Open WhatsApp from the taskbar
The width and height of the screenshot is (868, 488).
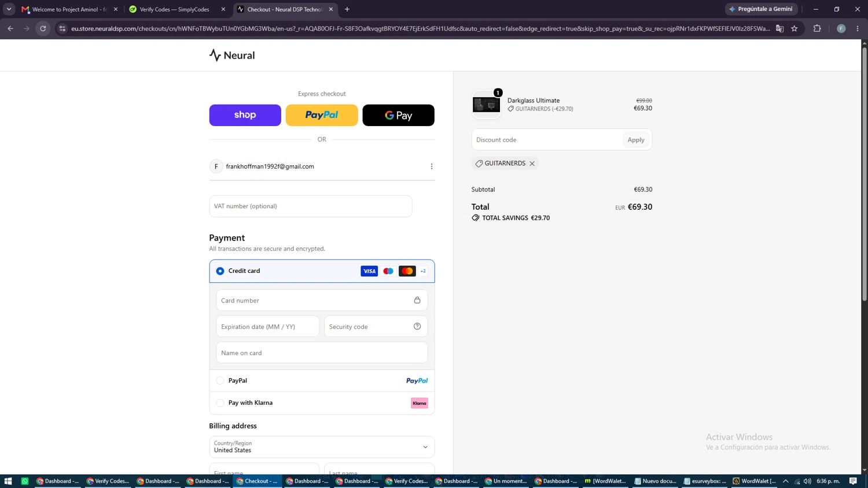point(25,481)
